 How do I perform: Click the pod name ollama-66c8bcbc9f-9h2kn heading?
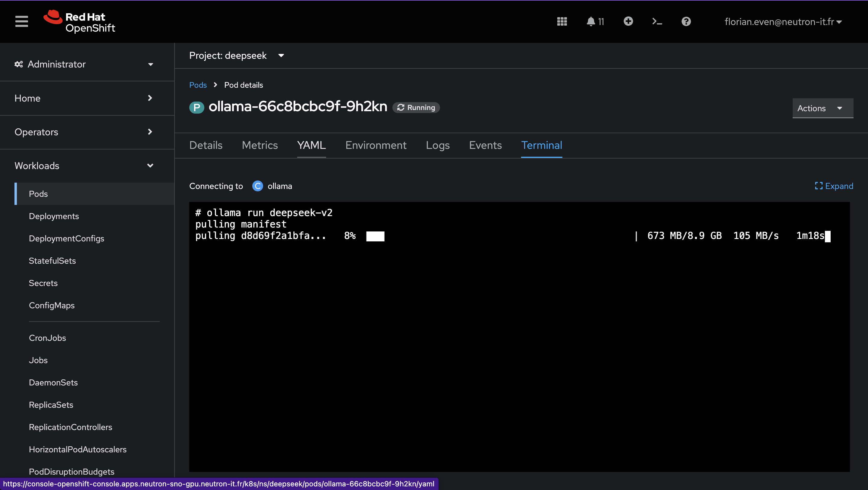click(298, 106)
